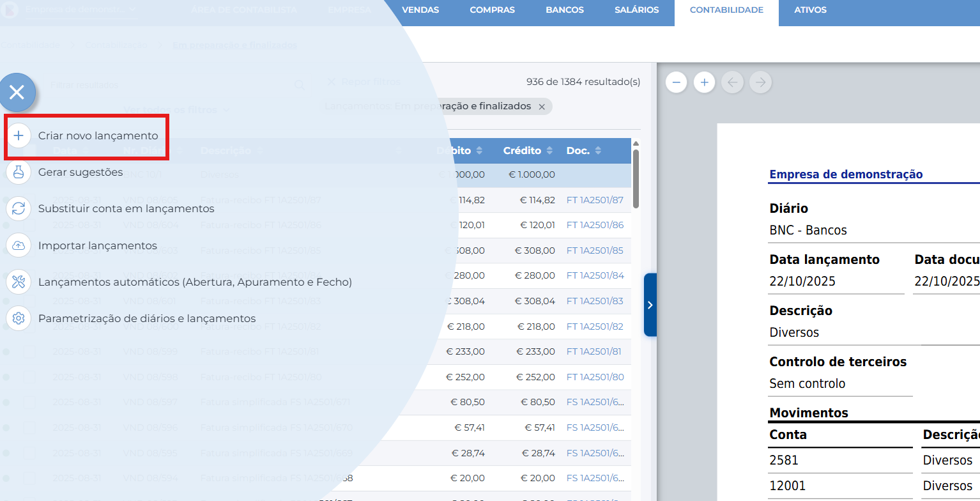Sort the table by Doc. column
The width and height of the screenshot is (980, 501).
pyautogui.click(x=598, y=151)
